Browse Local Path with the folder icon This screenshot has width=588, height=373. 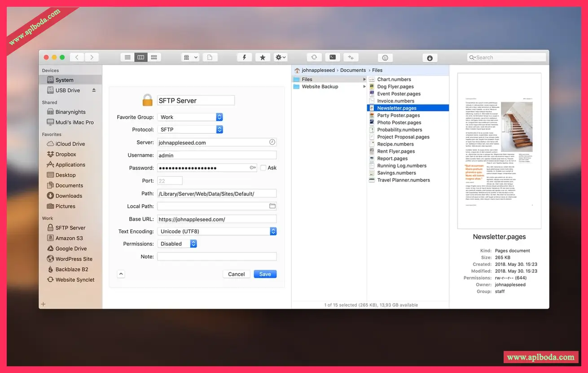click(x=272, y=206)
